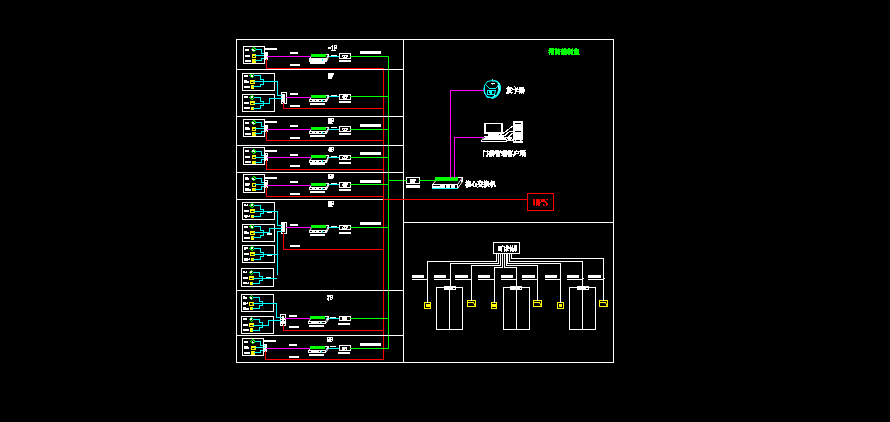Click the top-left controller box in riser diagram
Image resolution: width=890 pixels, height=422 pixels.
pos(253,55)
